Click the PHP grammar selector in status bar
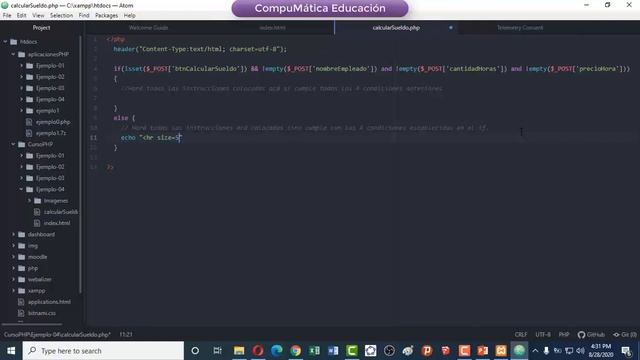This screenshot has height=360, width=640. (x=564, y=335)
